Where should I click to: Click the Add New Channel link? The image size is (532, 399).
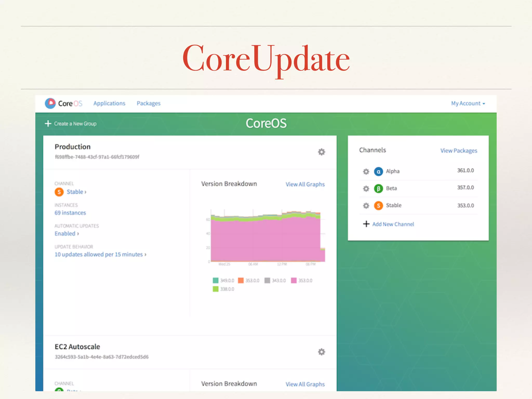[393, 224]
